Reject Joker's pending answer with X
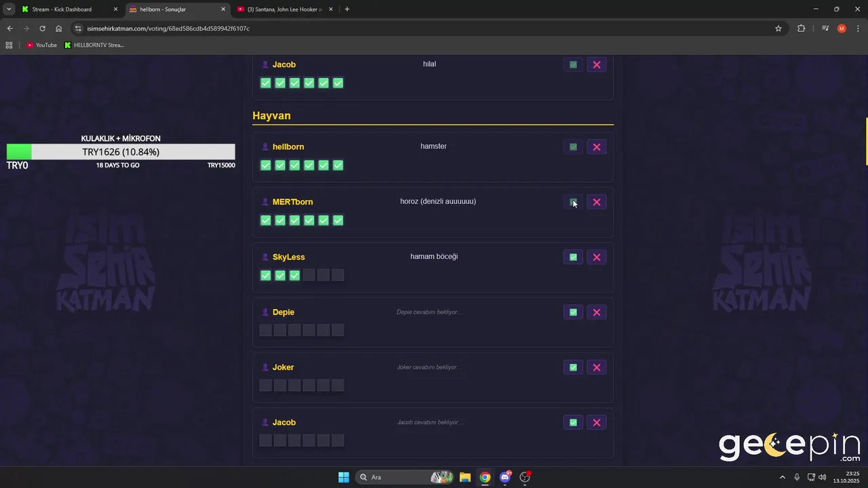Screen dimensions: 868x488 click(x=597, y=367)
